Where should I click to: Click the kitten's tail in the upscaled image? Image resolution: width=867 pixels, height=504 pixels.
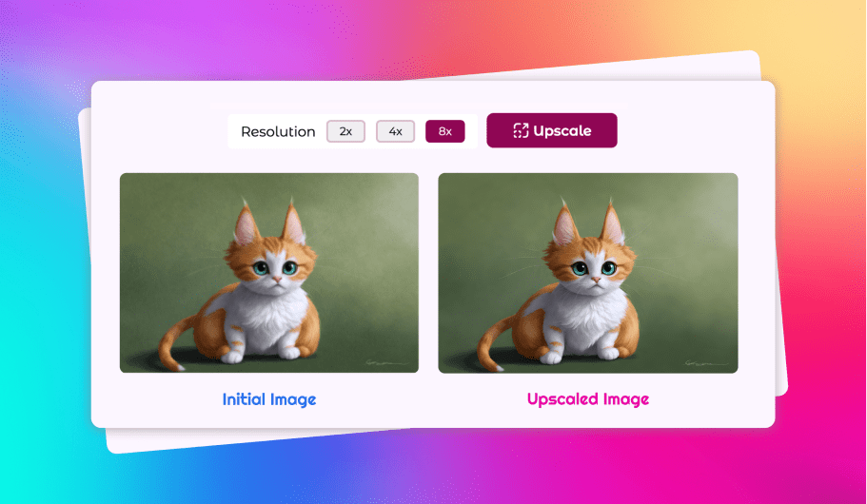coord(491,343)
